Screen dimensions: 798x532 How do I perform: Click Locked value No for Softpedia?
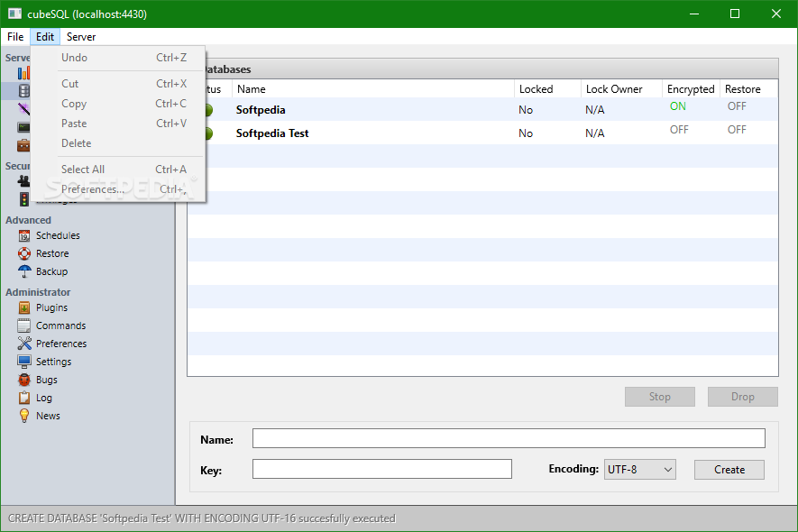pyautogui.click(x=526, y=109)
